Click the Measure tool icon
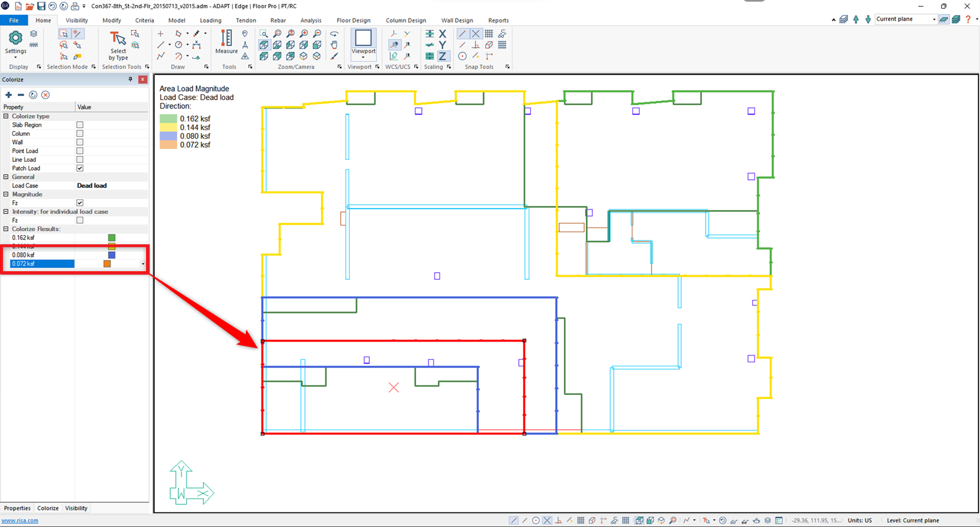The width and height of the screenshot is (980, 527). pos(226,41)
